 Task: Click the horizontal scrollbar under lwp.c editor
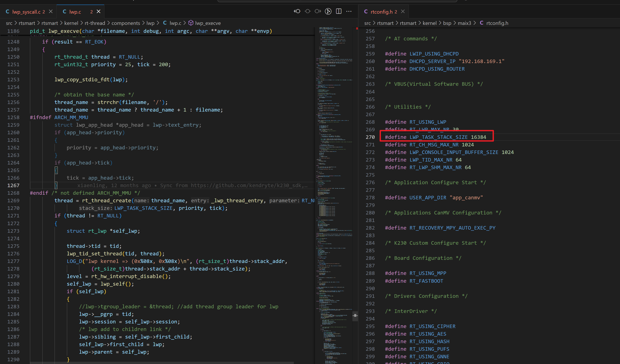coord(162,363)
